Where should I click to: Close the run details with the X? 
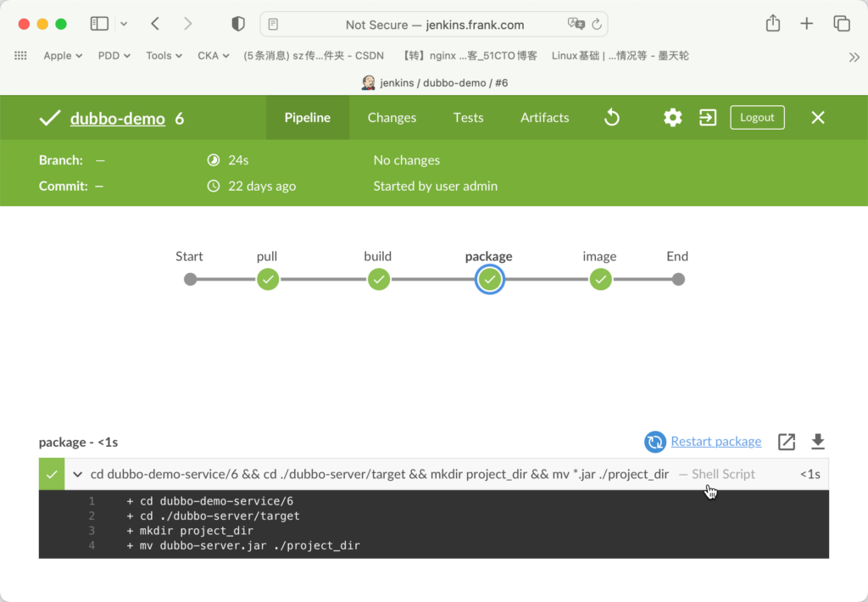pos(818,117)
